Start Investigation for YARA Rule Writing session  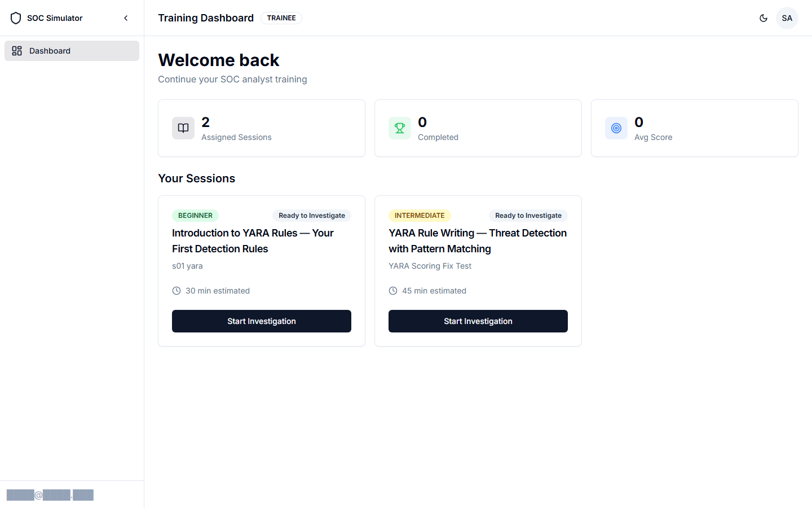click(x=478, y=321)
